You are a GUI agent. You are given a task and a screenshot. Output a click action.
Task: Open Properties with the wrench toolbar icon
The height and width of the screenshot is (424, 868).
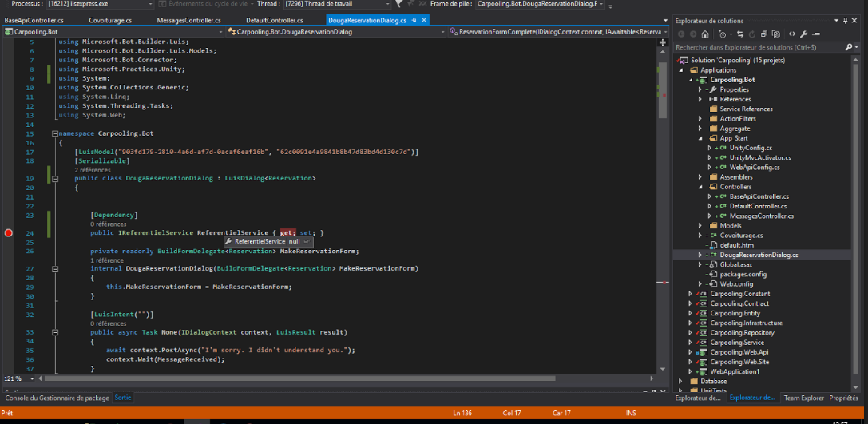pyautogui.click(x=804, y=34)
